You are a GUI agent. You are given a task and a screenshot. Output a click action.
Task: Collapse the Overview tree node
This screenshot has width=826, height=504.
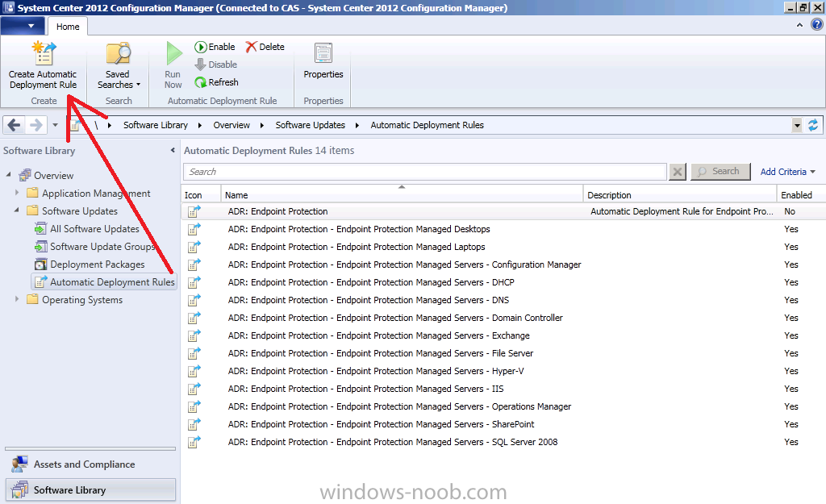8,174
